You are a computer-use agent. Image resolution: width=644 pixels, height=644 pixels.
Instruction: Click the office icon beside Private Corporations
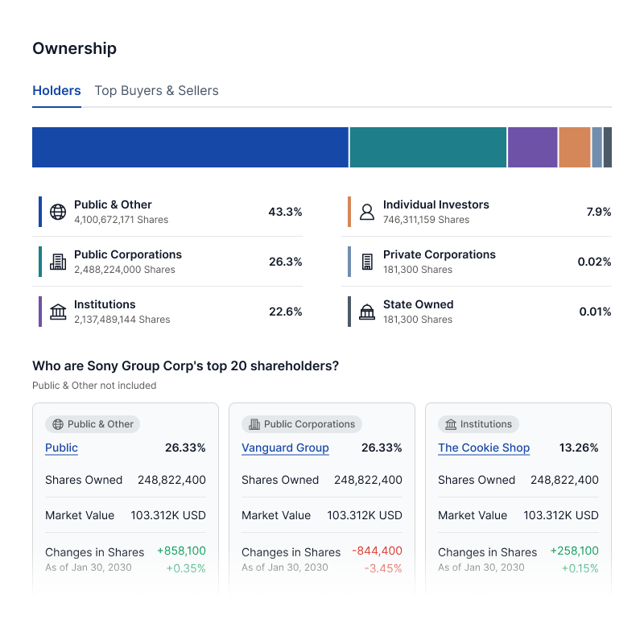367,262
